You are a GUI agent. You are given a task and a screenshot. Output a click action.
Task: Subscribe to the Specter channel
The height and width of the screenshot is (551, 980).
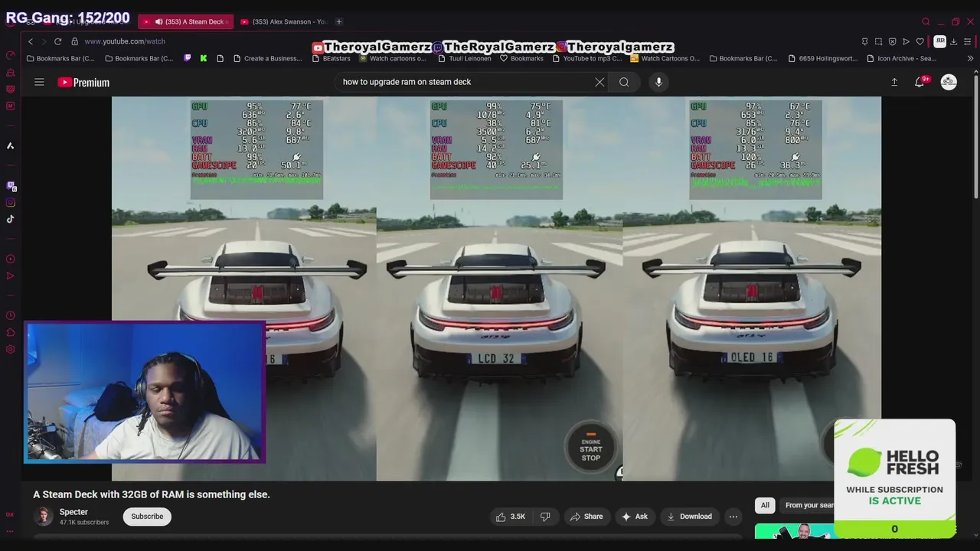(147, 517)
